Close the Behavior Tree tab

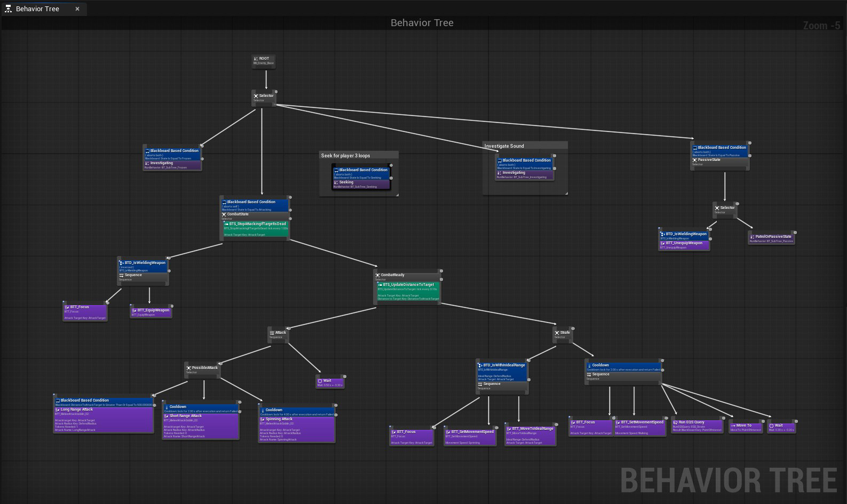tap(77, 9)
